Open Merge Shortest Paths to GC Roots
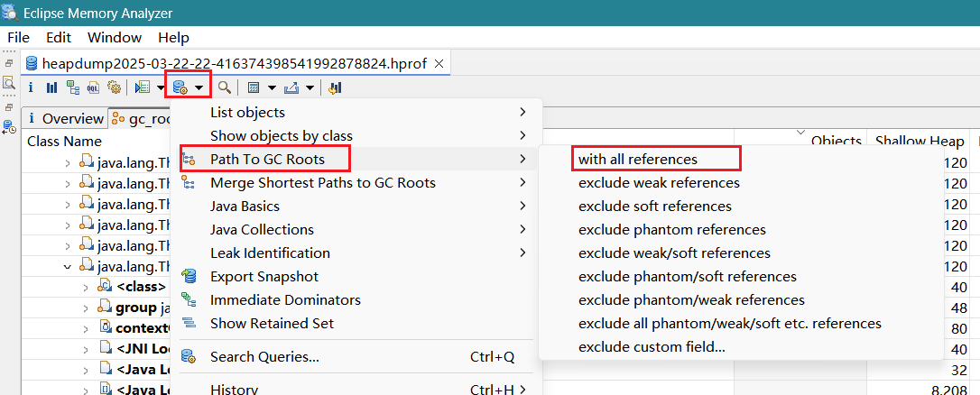 (x=356, y=182)
